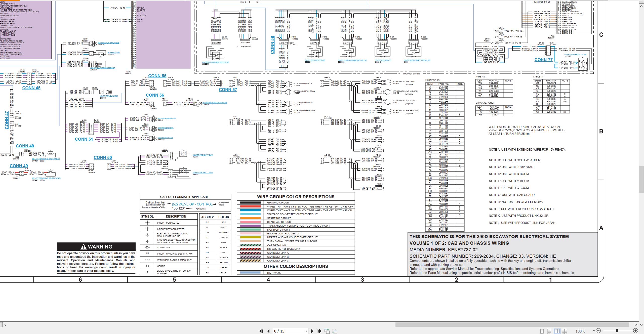Click the NOTE B cold weather text
The height and width of the screenshot is (334, 644).
tap(515, 160)
